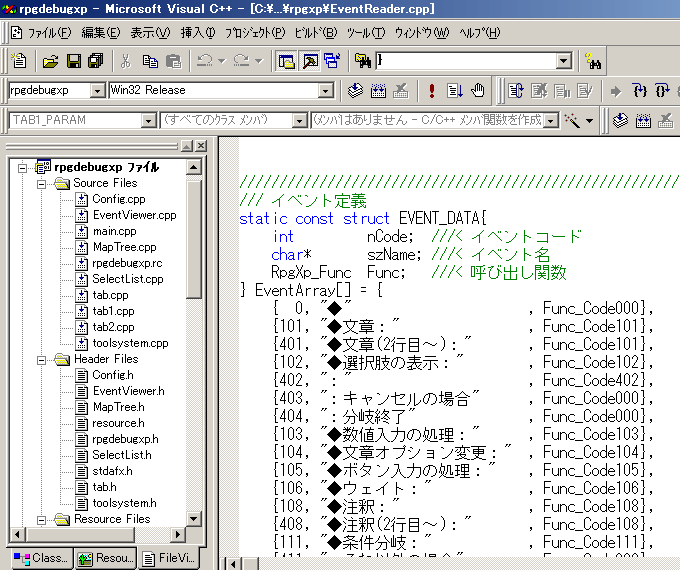Click the Build icon in build toolbar

coord(378,91)
